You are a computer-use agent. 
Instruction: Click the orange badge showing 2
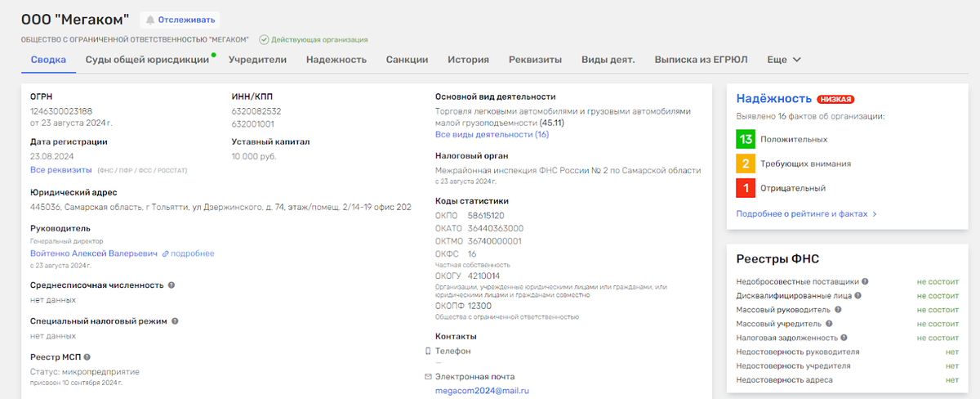[746, 164]
